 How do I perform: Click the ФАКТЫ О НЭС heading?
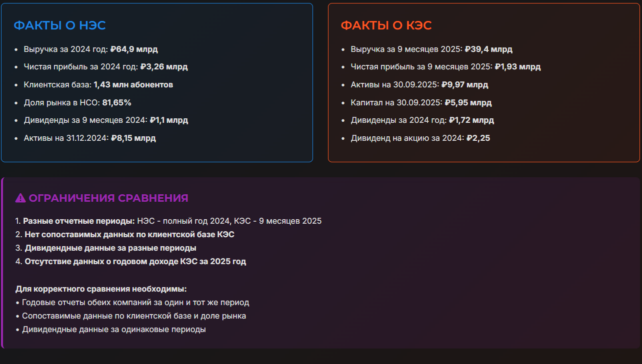(x=59, y=25)
